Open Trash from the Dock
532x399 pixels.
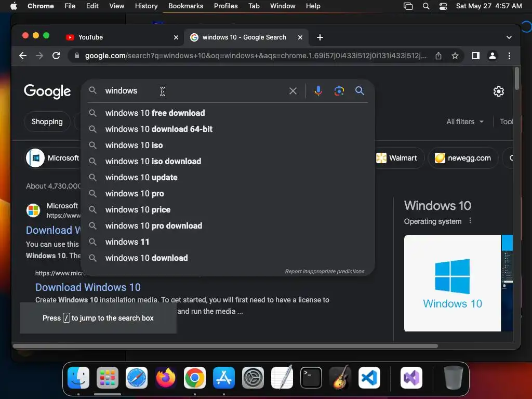(453, 378)
